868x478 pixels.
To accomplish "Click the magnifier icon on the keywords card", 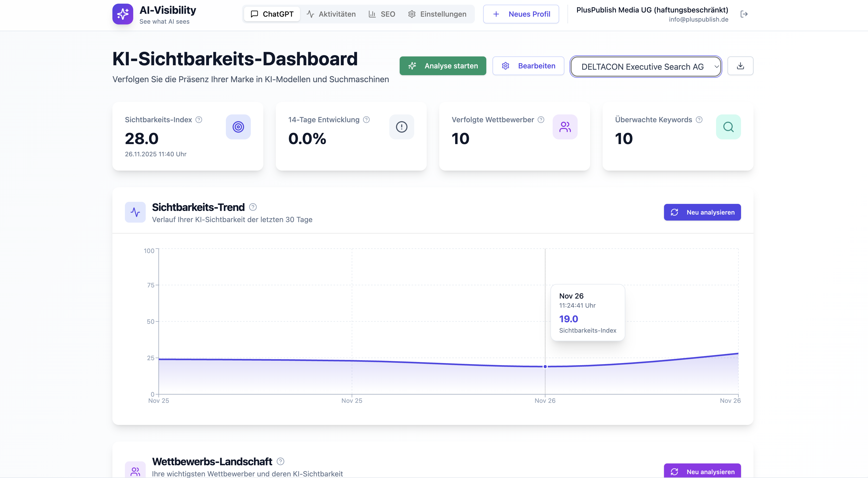I will coord(728,127).
